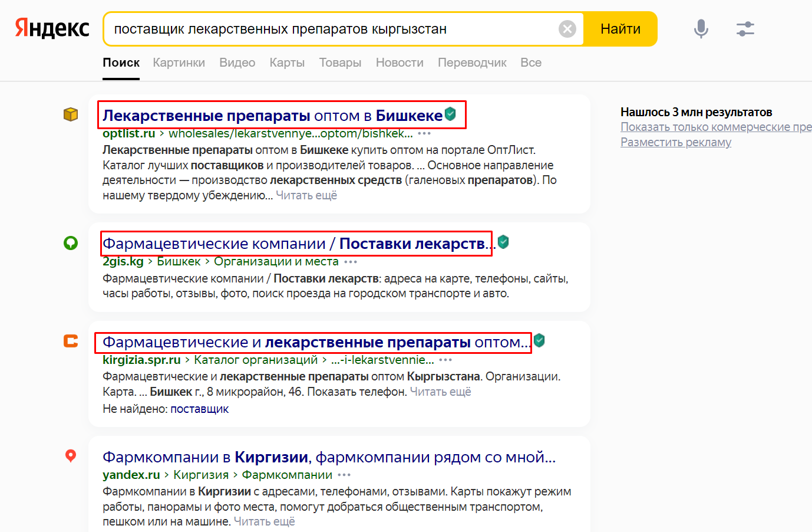Click the Разместить рекламу link

click(676, 142)
